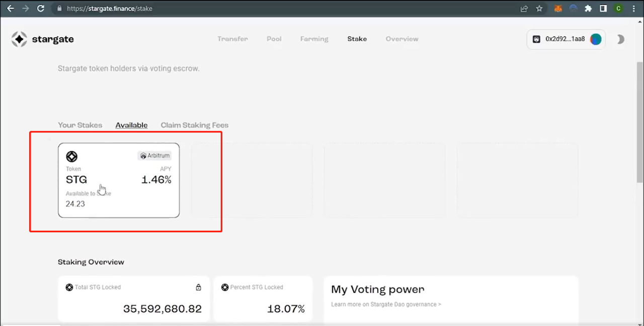Image resolution: width=644 pixels, height=326 pixels.
Task: Bookmark this page with star icon
Action: tap(539, 9)
